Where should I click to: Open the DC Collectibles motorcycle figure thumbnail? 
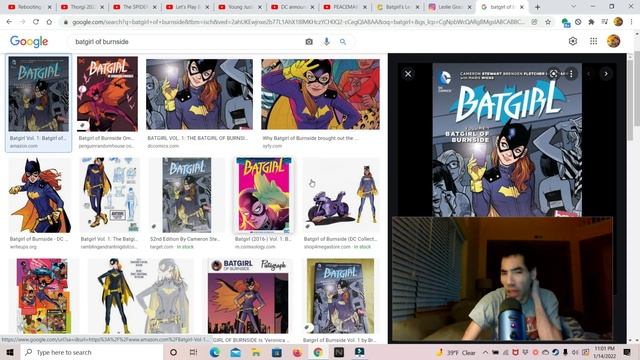[342, 195]
